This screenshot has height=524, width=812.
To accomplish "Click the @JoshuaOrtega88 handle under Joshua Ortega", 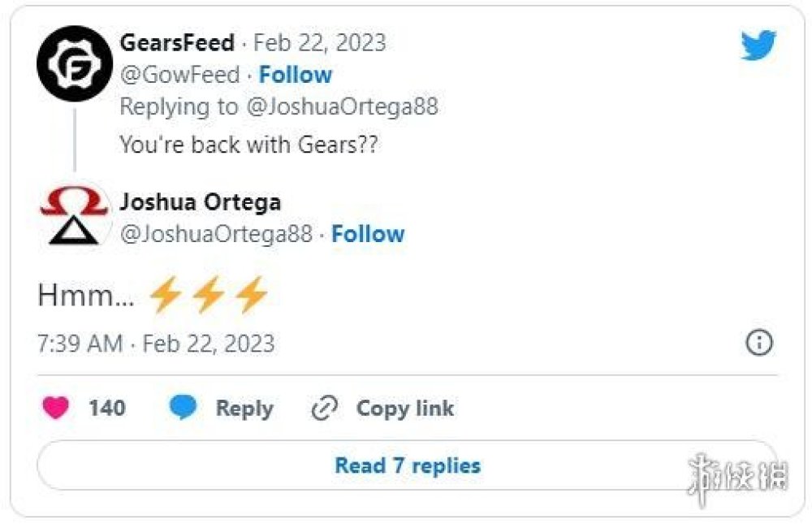I will click(x=216, y=234).
